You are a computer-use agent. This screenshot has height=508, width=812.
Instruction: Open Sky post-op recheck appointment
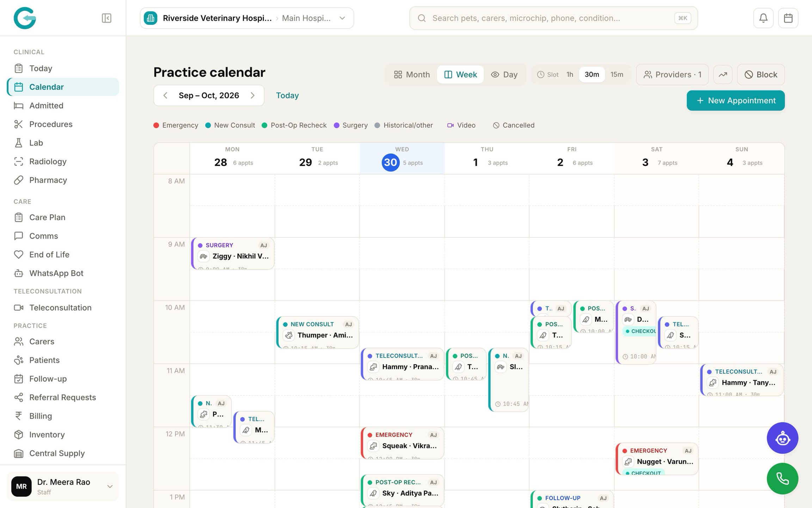click(402, 491)
